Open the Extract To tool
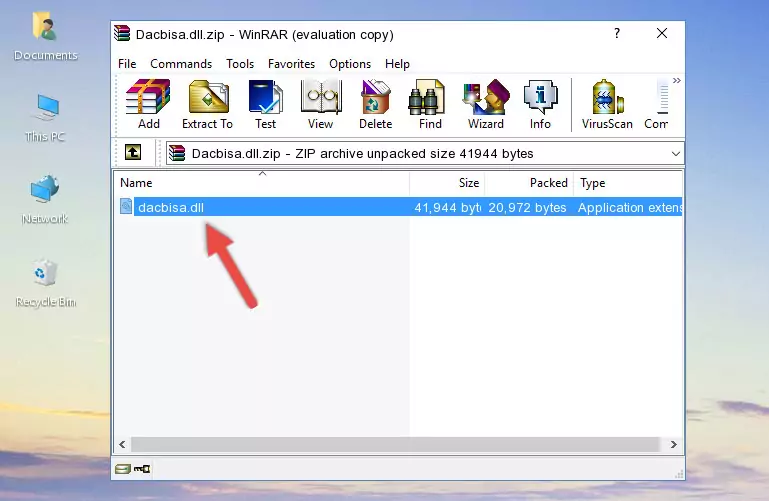This screenshot has height=501, width=769. coord(207,104)
